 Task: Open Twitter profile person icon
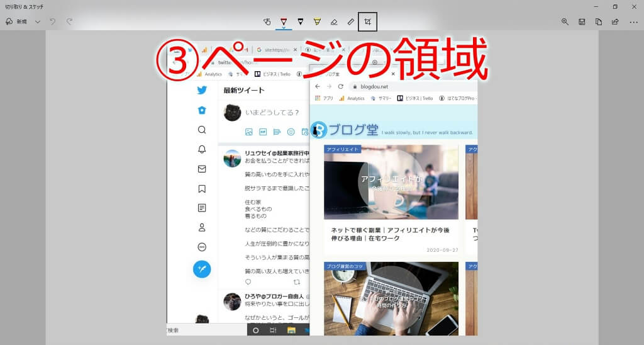coord(202,227)
